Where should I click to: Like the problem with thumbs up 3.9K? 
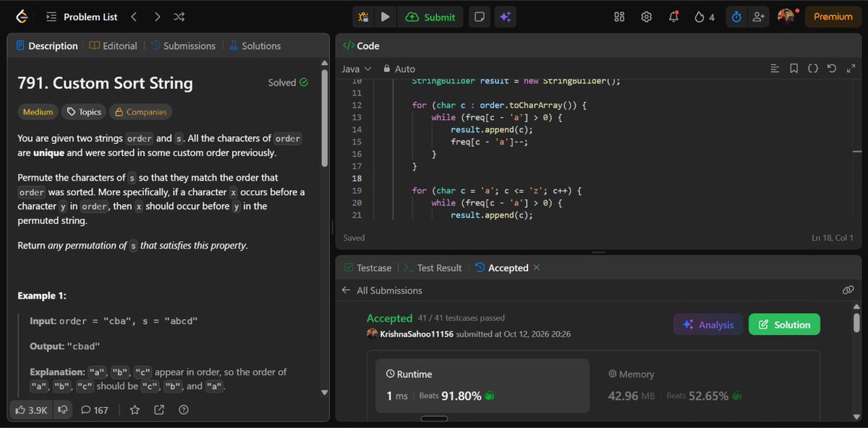[x=32, y=410]
